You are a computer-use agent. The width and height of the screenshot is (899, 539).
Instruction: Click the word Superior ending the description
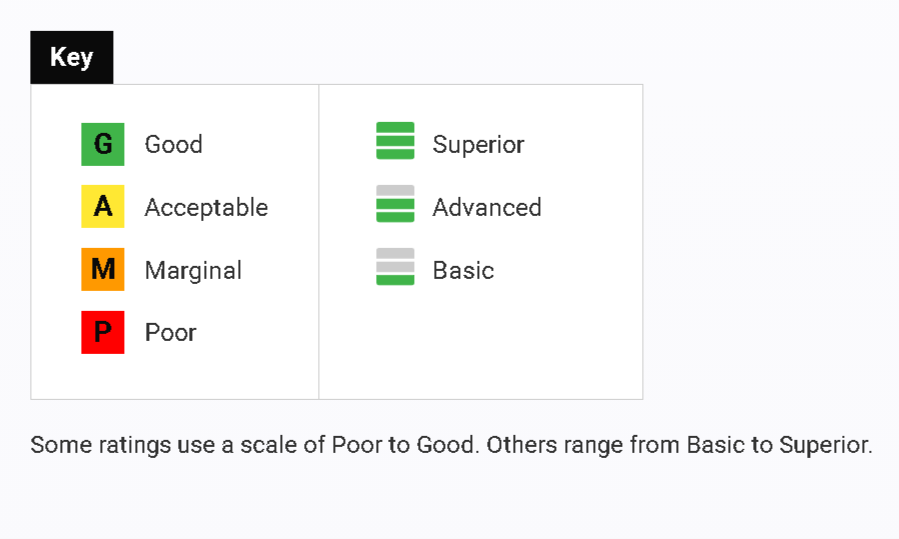826,445
